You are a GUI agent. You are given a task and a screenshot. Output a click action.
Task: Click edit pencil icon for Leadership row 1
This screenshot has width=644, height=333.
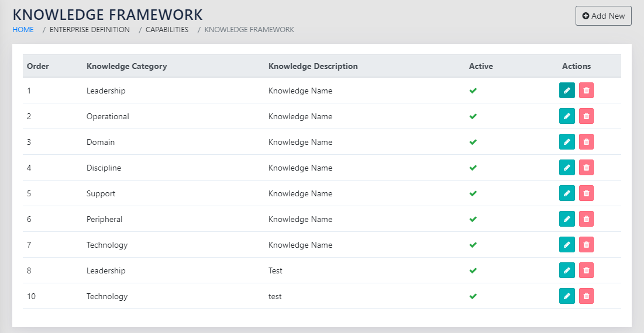[567, 91]
